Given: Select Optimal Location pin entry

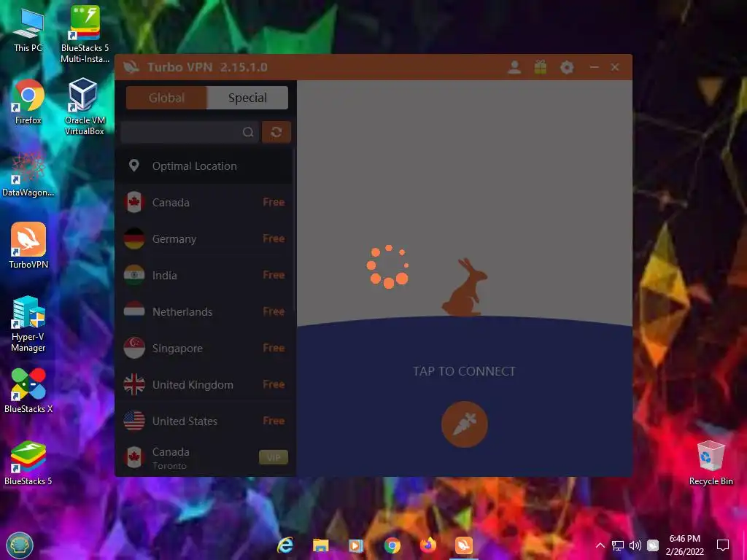Looking at the screenshot, I should click(204, 166).
